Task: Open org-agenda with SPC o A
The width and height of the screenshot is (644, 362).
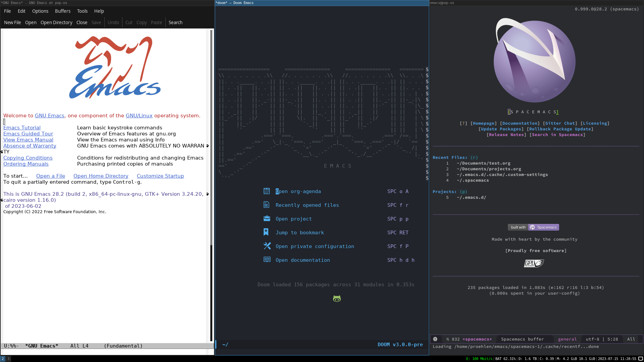Action: pyautogui.click(x=298, y=191)
